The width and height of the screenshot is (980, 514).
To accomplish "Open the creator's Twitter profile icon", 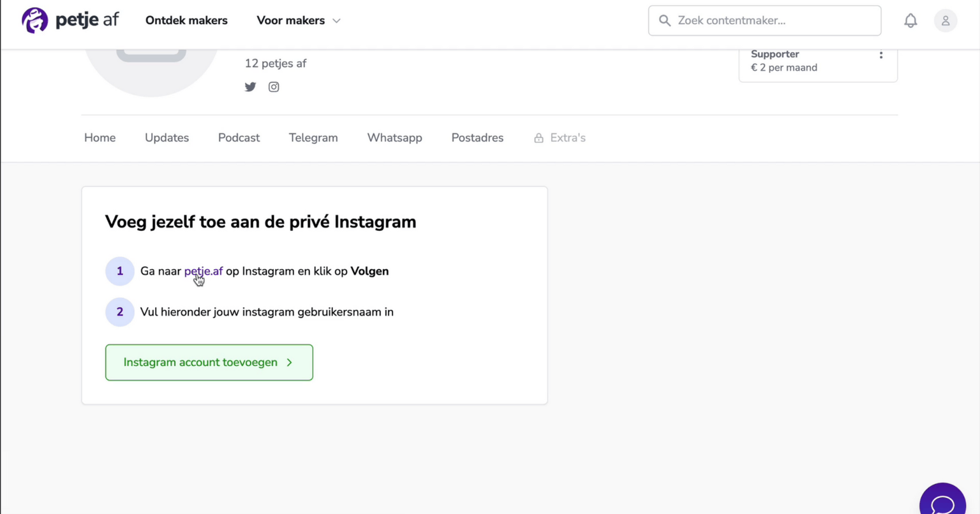I will pyautogui.click(x=250, y=87).
